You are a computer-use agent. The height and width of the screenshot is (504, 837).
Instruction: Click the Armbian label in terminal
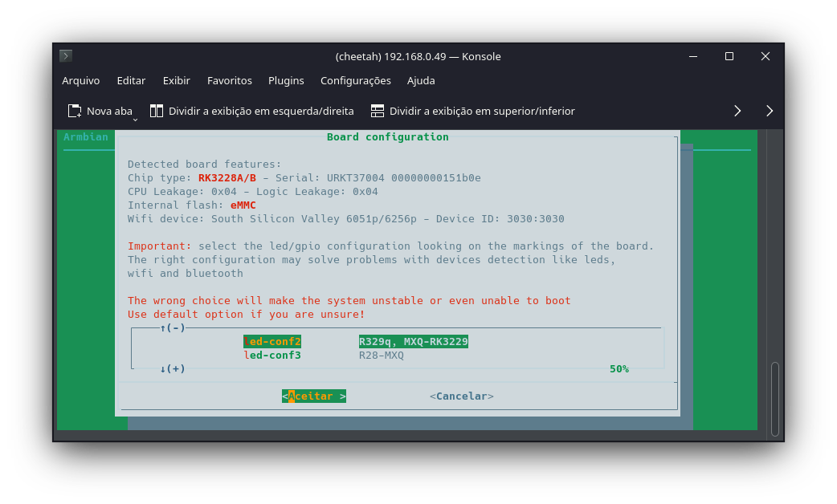(x=85, y=136)
